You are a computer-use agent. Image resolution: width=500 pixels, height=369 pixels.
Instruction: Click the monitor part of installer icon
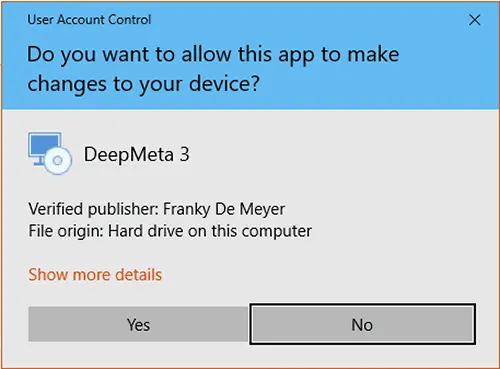[x=45, y=146]
